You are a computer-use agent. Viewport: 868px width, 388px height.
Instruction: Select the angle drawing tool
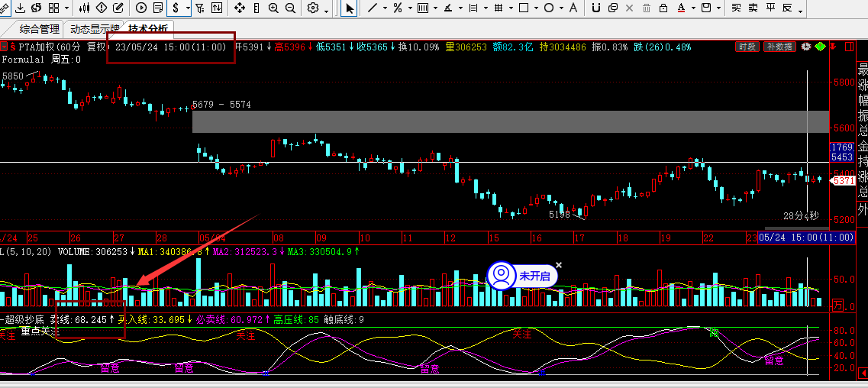(448, 8)
